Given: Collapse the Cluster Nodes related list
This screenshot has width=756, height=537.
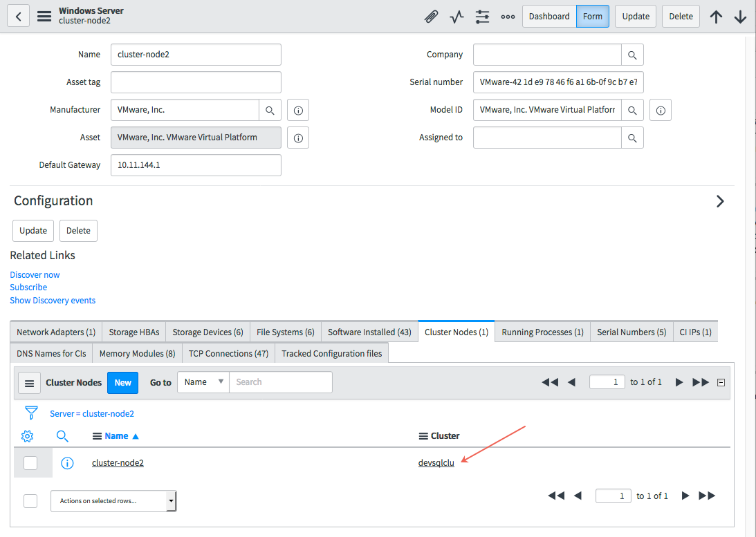Looking at the screenshot, I should coord(721,383).
